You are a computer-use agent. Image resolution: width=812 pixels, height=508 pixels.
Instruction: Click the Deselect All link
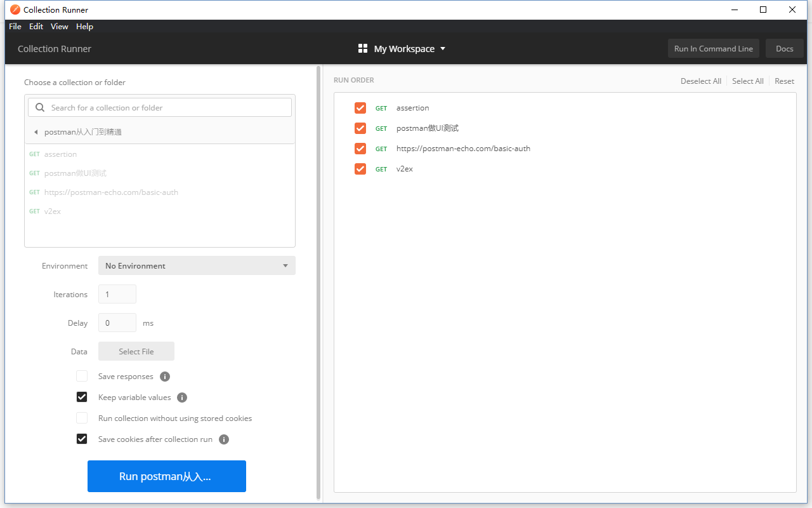(700, 81)
